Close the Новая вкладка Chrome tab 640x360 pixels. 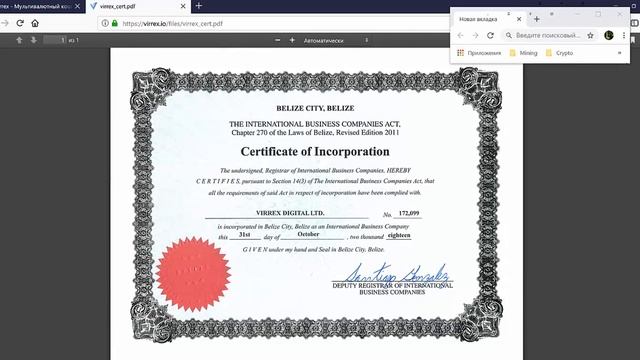(x=519, y=19)
